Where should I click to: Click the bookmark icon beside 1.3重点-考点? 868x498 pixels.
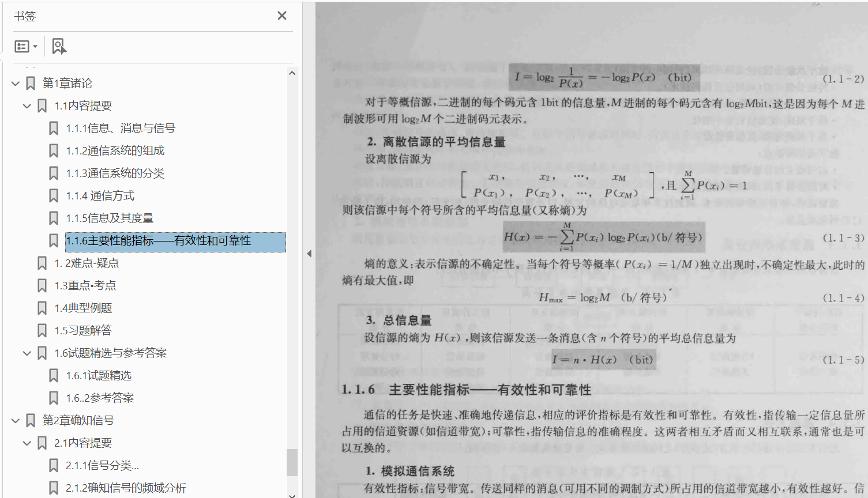pyautogui.click(x=42, y=285)
